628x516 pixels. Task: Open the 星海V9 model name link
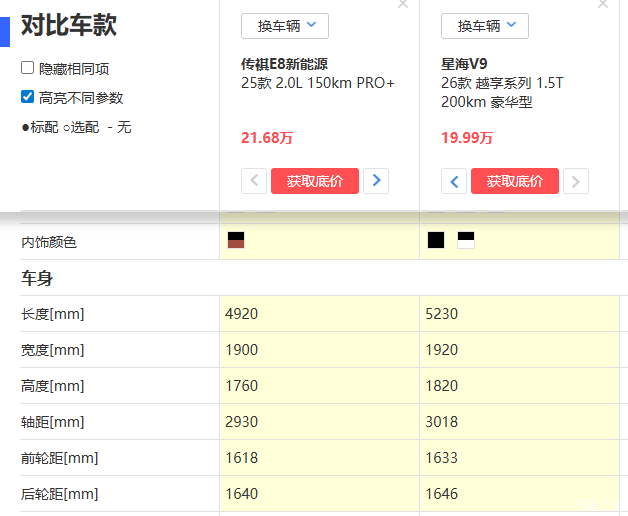pyautogui.click(x=464, y=63)
